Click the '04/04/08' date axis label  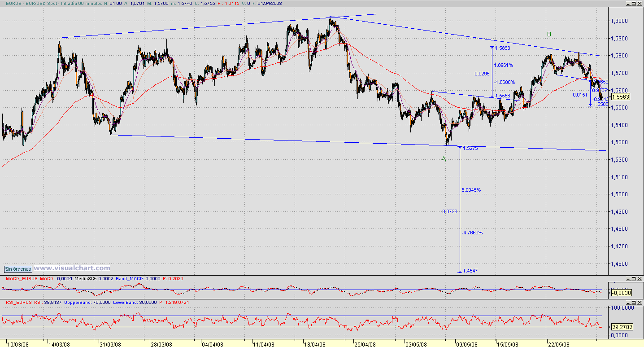[213, 344]
